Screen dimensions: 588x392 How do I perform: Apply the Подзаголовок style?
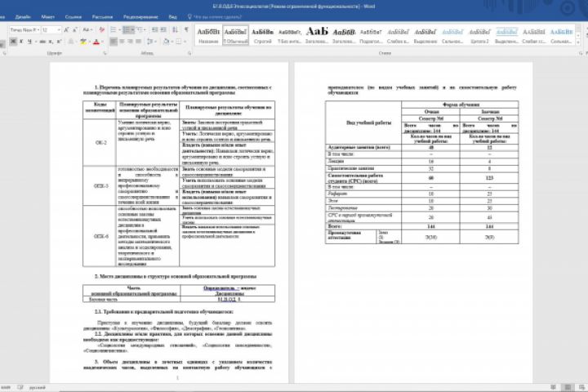[371, 35]
